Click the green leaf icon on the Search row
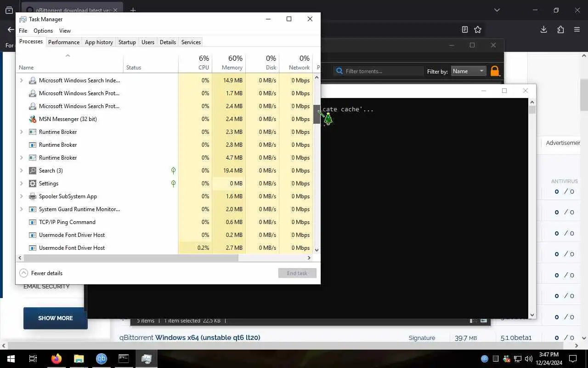588x368 pixels. (173, 171)
